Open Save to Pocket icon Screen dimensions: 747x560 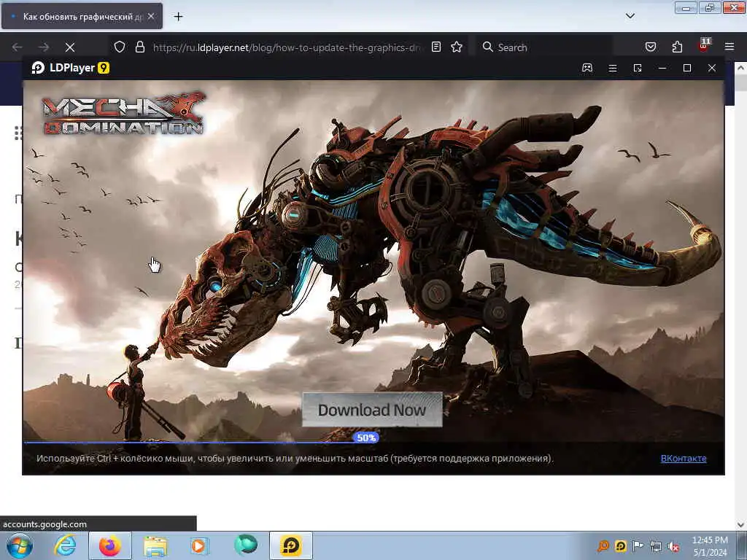(650, 47)
